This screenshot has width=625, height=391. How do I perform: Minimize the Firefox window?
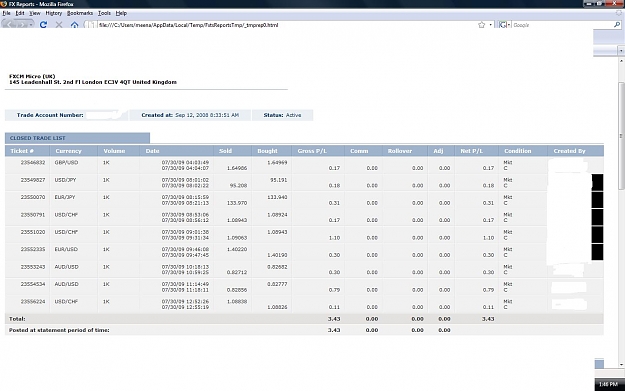(589, 4)
